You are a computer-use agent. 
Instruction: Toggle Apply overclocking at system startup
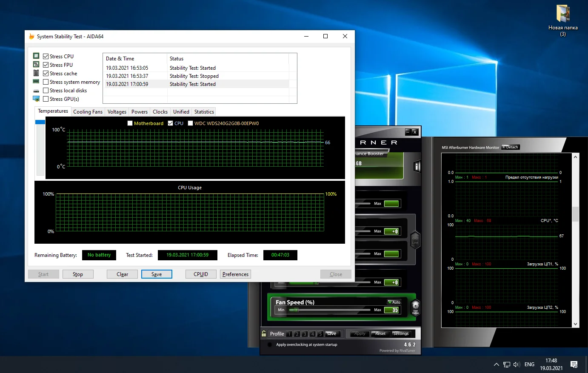(270, 345)
